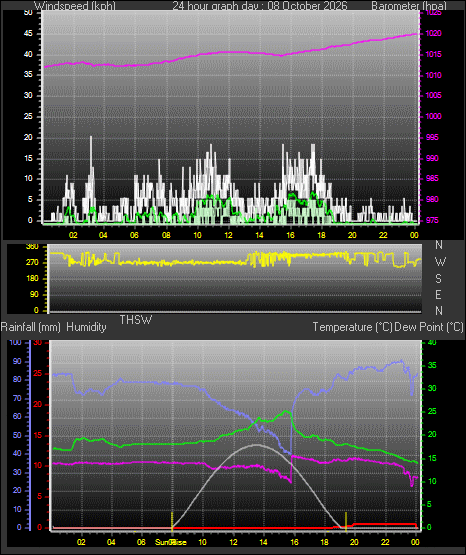The image size is (466, 555).
Task: Click the 100 humidity axis label
Action: pos(15,342)
